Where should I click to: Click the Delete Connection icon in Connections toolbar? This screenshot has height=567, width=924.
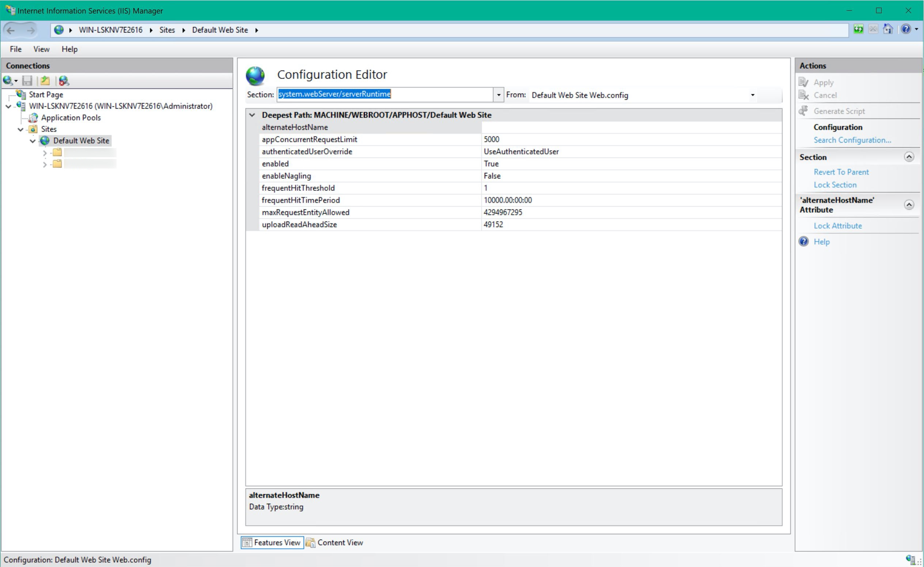(x=64, y=81)
